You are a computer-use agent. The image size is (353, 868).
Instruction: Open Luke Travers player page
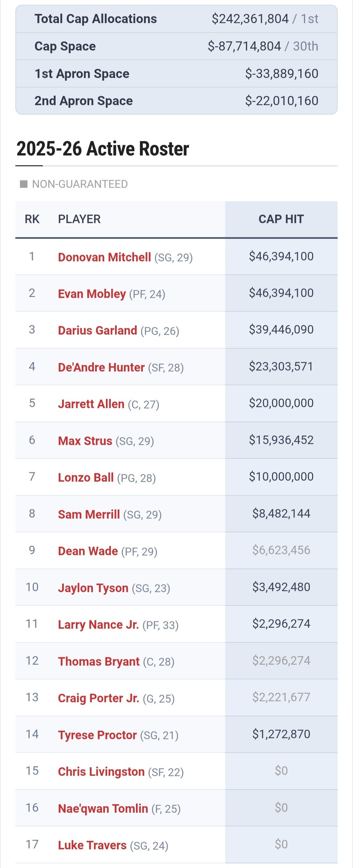tap(92, 845)
